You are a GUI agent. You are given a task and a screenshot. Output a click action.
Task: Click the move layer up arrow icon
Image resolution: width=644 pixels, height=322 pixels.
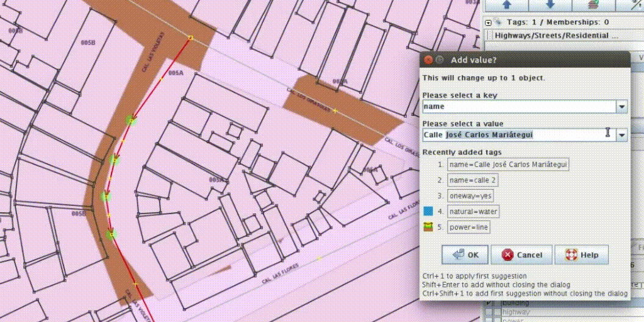(506, 4)
